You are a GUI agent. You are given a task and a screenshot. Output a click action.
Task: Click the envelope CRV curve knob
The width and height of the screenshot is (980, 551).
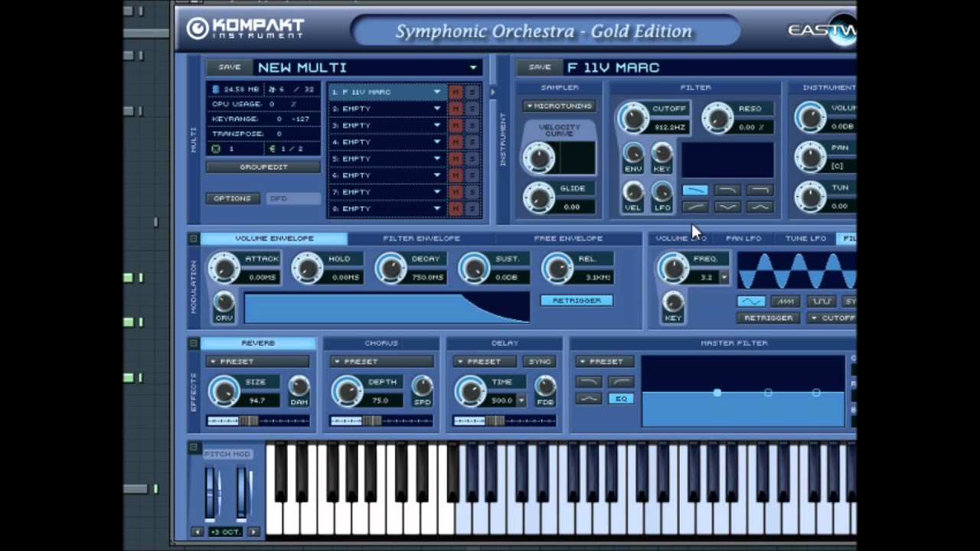point(224,302)
